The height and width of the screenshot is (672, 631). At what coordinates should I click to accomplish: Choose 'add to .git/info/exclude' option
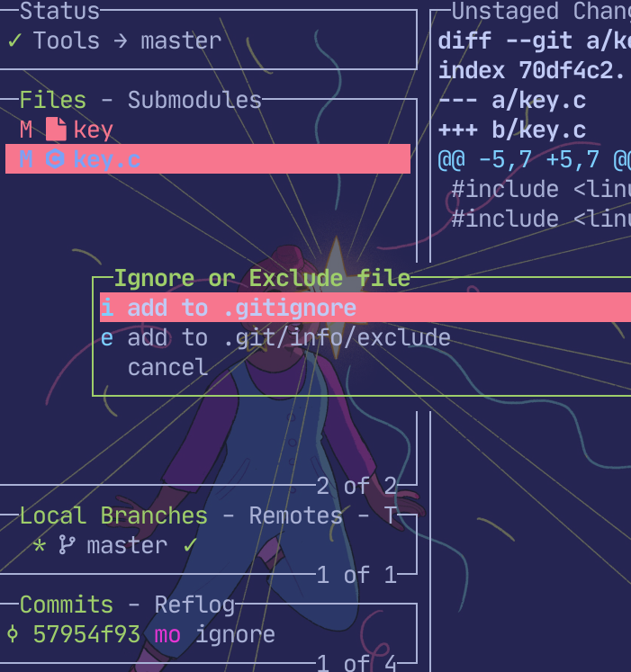click(289, 337)
